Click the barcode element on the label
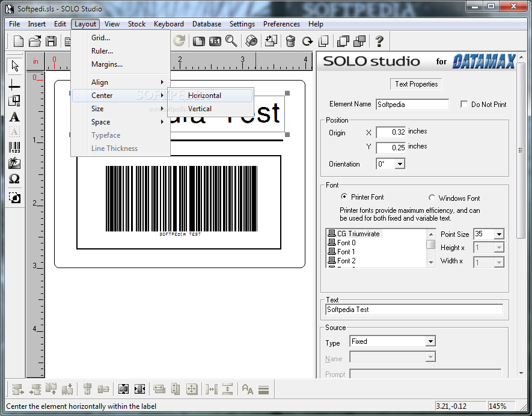The width and height of the screenshot is (532, 416). [181, 201]
